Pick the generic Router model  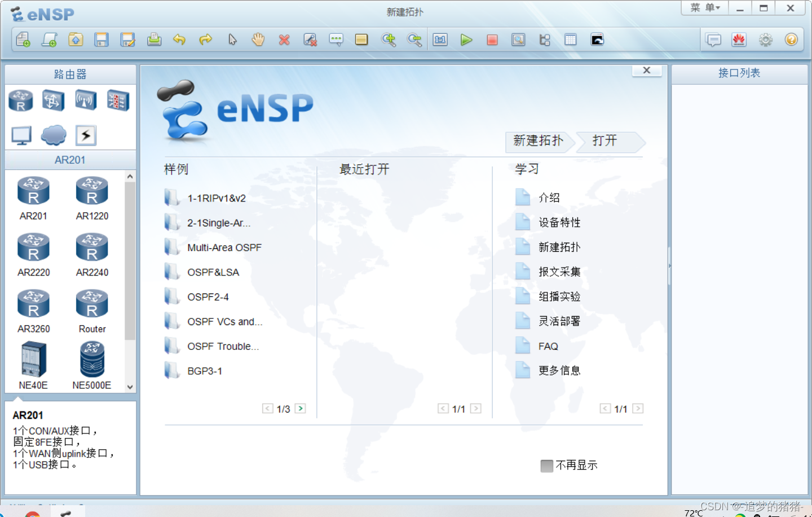(92, 311)
